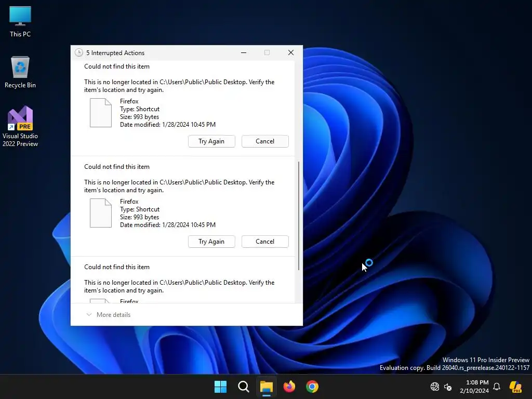Open the taskbar clock showing 1:08 PM

click(x=474, y=387)
